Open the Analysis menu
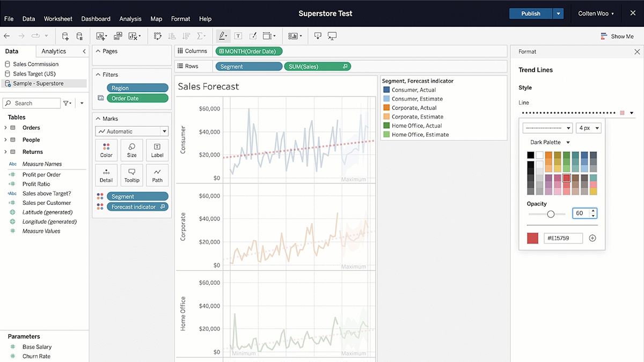This screenshot has width=644, height=362. 130,19
